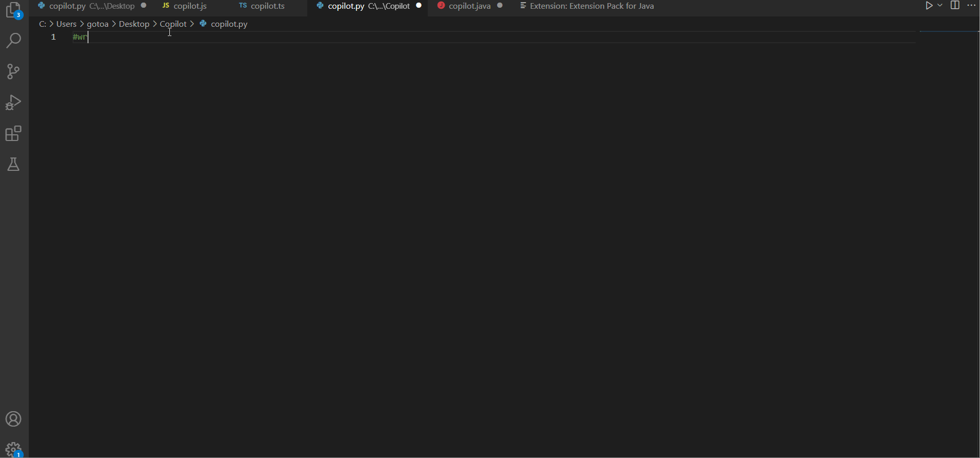Select the C: breadcrumb

click(x=43, y=24)
